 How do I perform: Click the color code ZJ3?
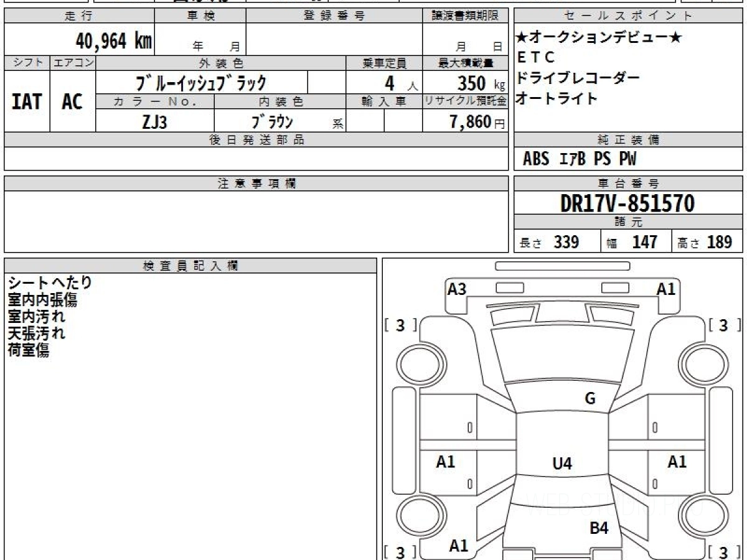pos(154,122)
